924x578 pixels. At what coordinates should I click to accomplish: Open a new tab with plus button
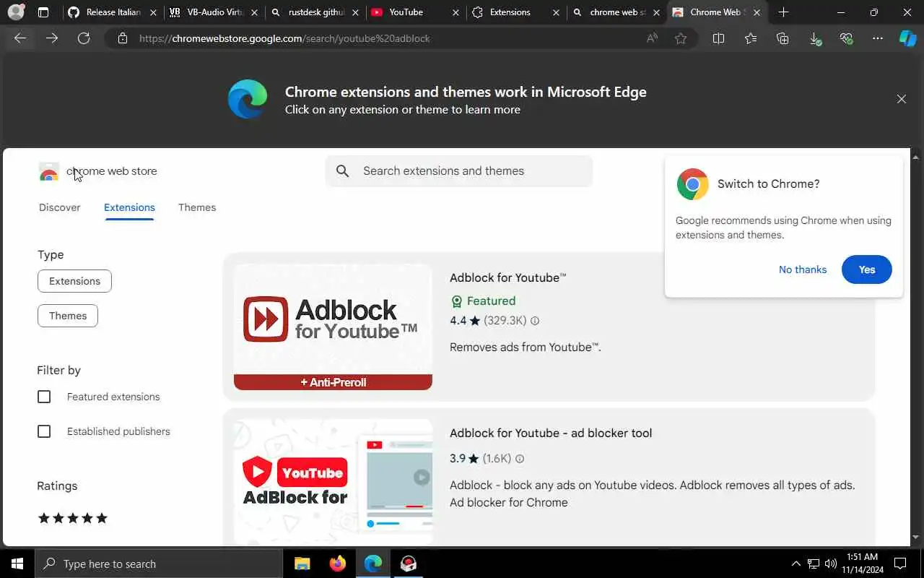(x=784, y=12)
